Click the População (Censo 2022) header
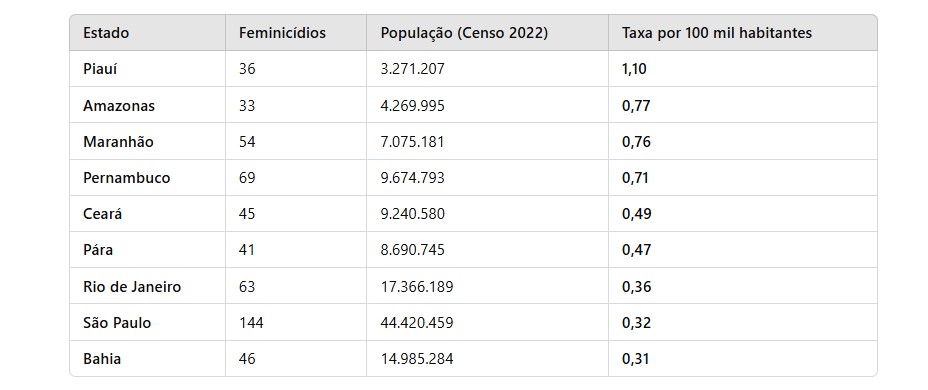The image size is (928, 390). coord(464,33)
